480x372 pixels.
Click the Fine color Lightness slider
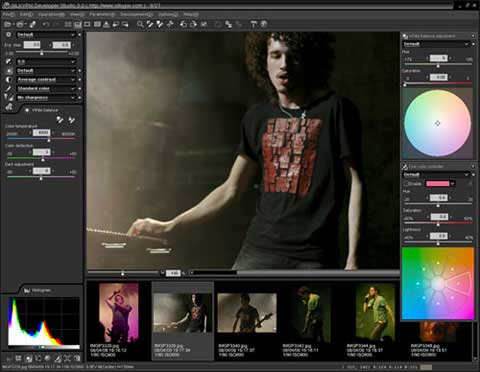(438, 243)
